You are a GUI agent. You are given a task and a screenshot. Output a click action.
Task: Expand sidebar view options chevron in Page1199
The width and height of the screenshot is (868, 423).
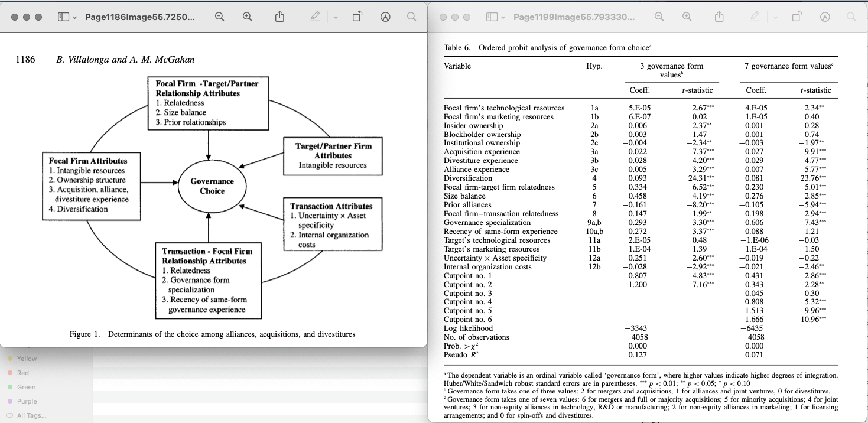pyautogui.click(x=503, y=18)
